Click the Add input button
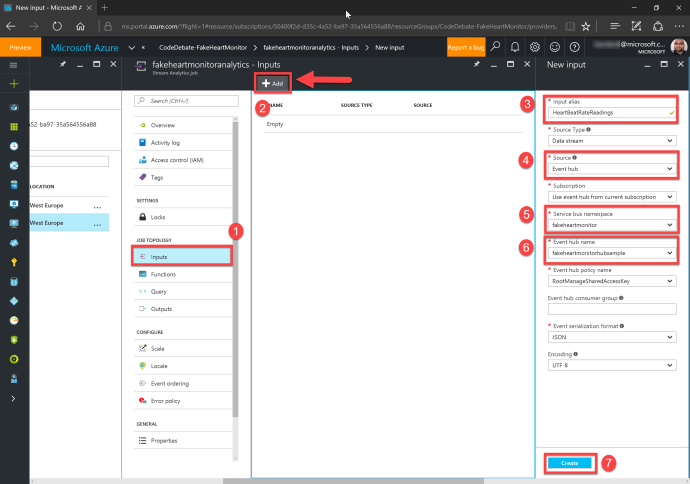 click(273, 83)
